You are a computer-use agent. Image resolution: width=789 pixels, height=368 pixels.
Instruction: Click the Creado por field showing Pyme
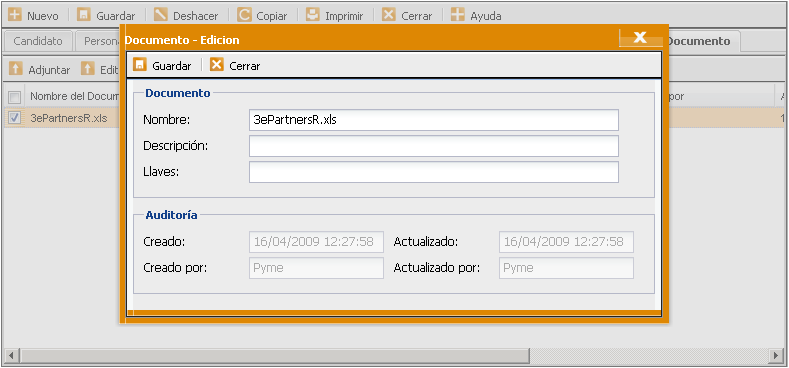317,268
